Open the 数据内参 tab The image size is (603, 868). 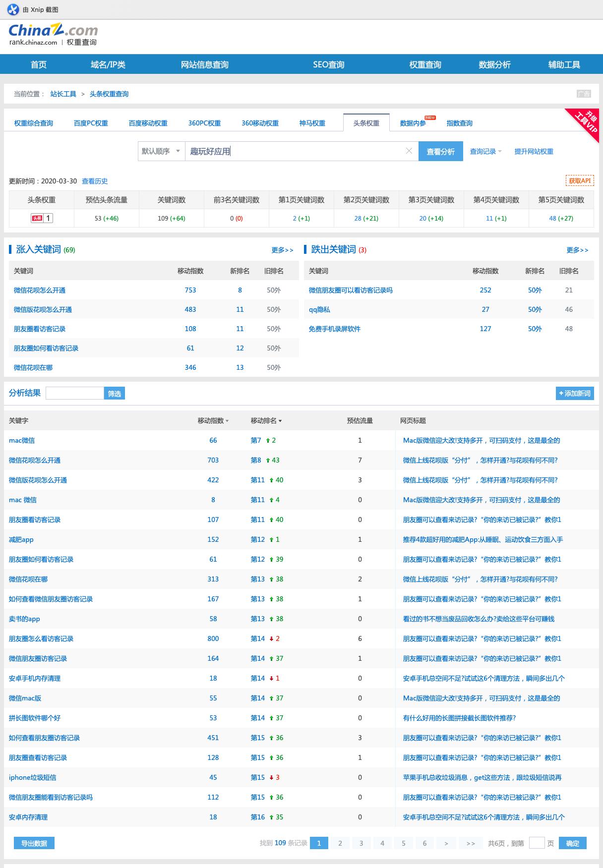[x=413, y=123]
